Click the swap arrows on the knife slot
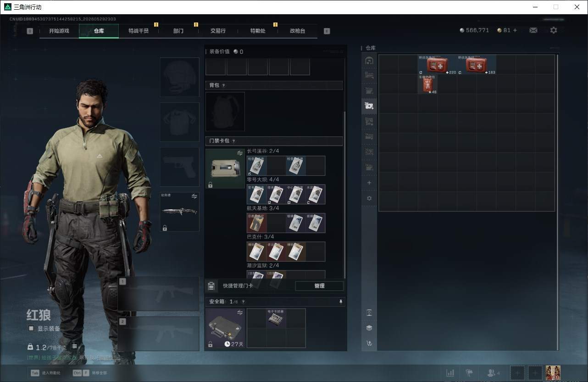 click(x=194, y=197)
